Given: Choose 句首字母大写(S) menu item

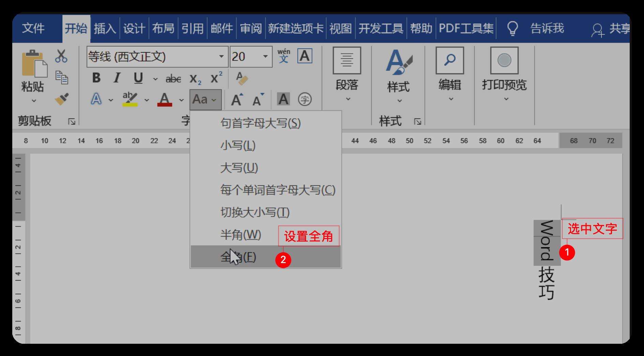Looking at the screenshot, I should coord(266,123).
